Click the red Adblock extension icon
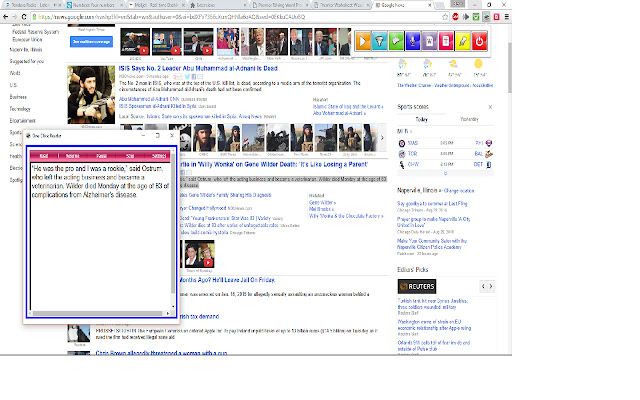 coord(456,17)
